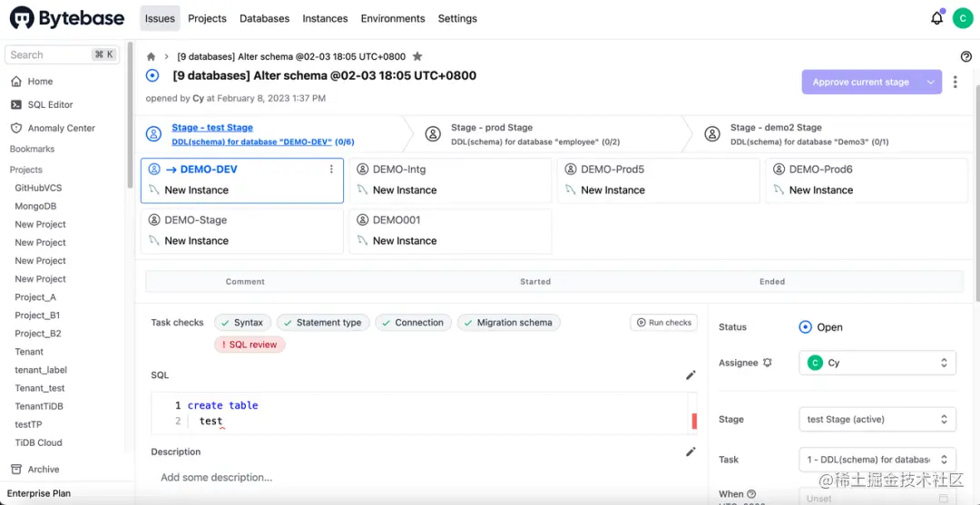Open TiDB Cloud project in sidebar
Screen dimensions: 980x505
pyautogui.click(x=38, y=442)
